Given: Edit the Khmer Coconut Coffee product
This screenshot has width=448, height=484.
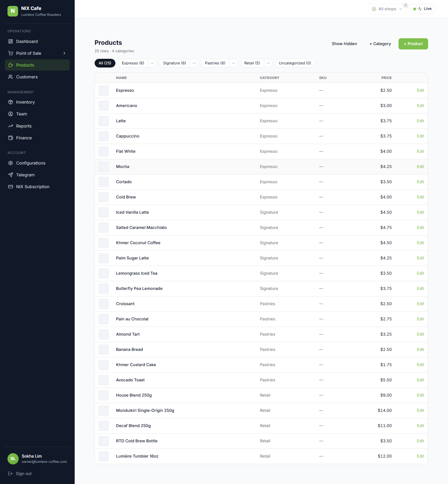Looking at the screenshot, I should coord(420,243).
